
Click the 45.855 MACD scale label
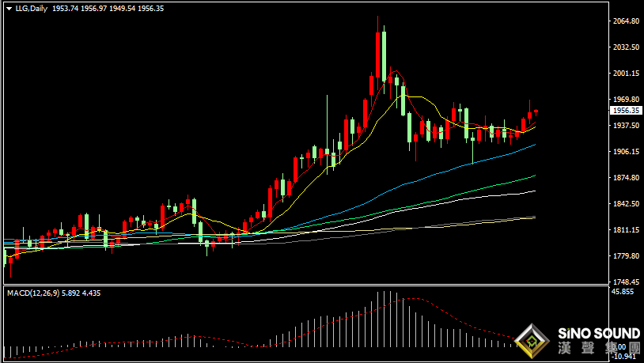tap(622, 292)
